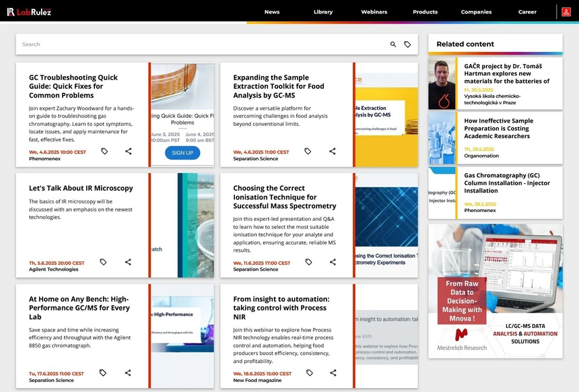The height and width of the screenshot is (392, 579).
Task: Click the tag filter icon in search bar
Action: click(407, 44)
